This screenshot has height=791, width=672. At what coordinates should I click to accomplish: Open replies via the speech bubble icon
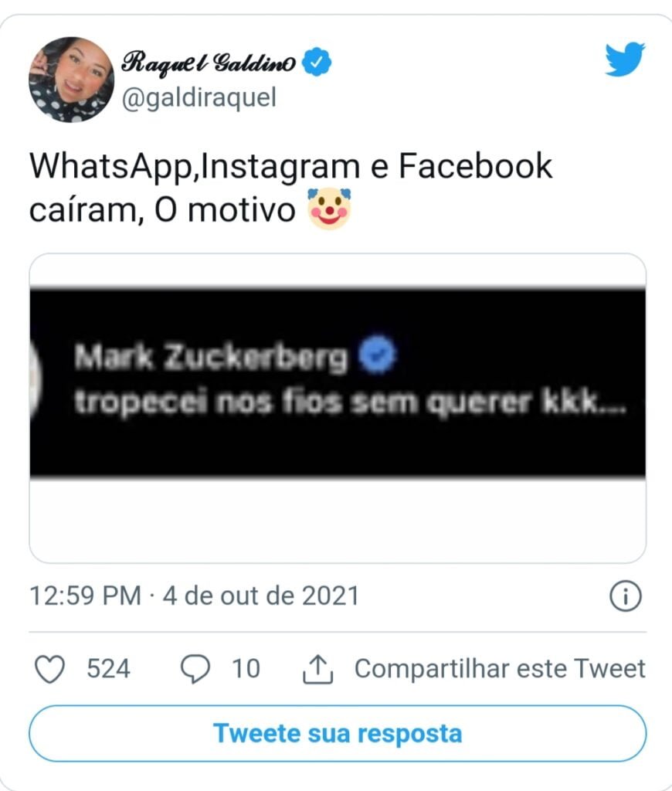[195, 669]
